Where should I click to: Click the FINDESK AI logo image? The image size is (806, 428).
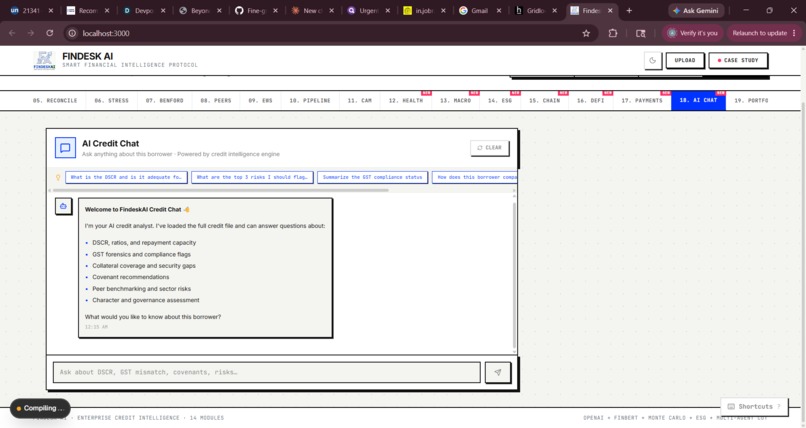tap(44, 60)
